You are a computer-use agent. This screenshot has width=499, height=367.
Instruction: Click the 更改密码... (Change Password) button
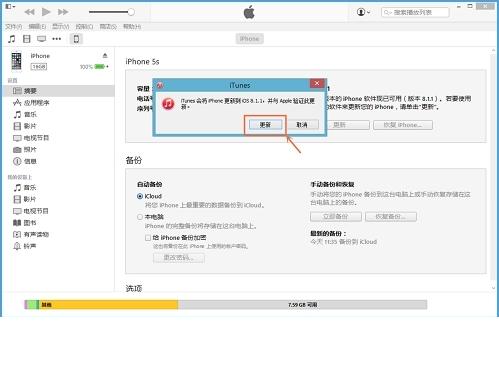(x=179, y=258)
